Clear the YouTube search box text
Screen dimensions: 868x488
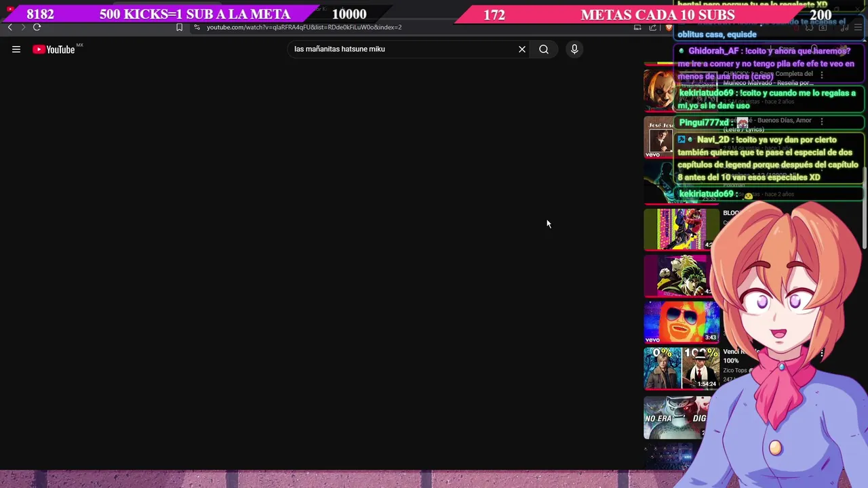point(522,49)
